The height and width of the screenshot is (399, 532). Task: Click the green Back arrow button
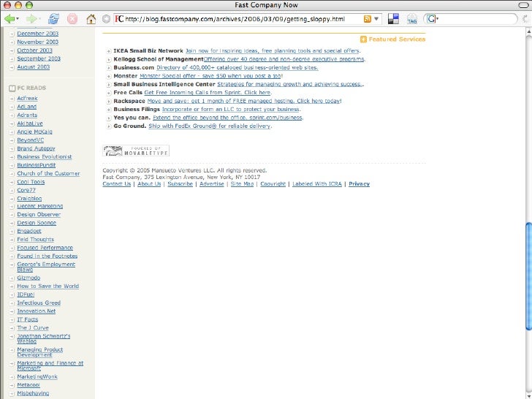(9, 19)
